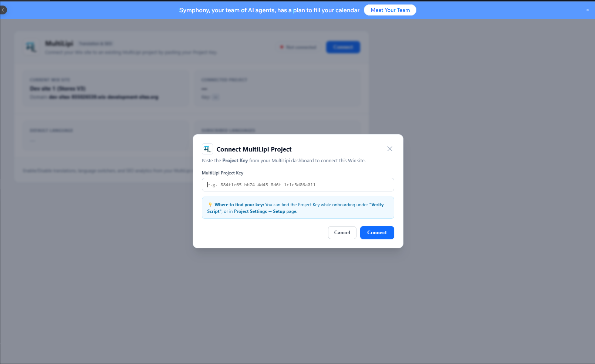Click the Symphony AI agents banner message
Viewport: 595px width, 364px height.
pyautogui.click(x=269, y=10)
